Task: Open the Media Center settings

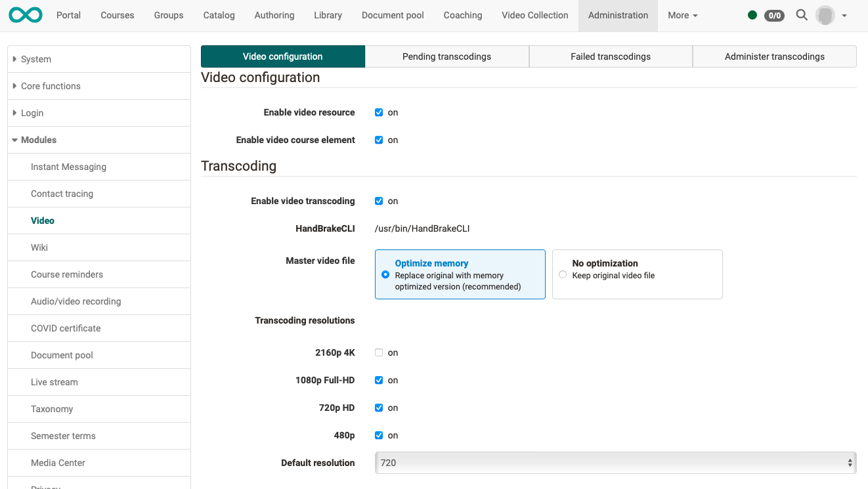Action: point(58,463)
